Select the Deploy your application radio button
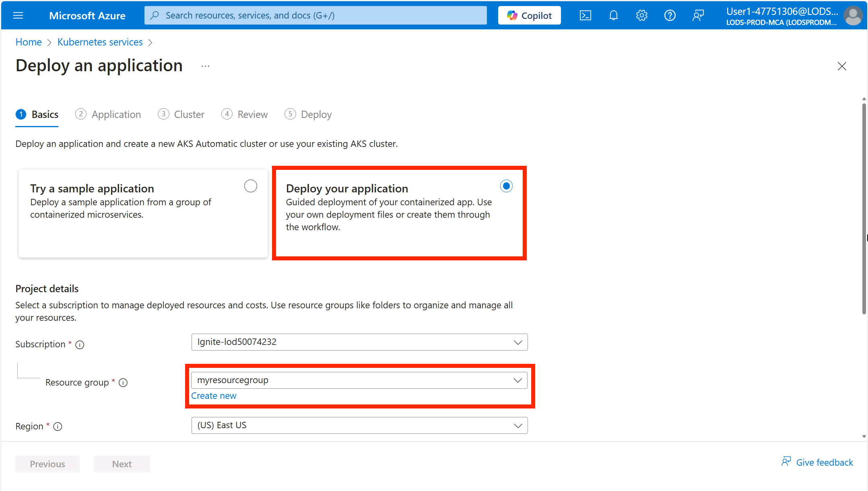 (x=506, y=186)
